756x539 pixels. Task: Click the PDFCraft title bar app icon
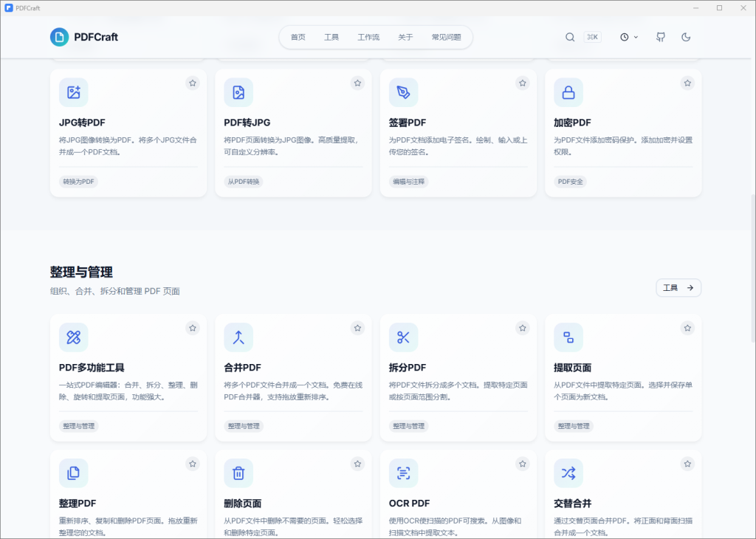9,7
